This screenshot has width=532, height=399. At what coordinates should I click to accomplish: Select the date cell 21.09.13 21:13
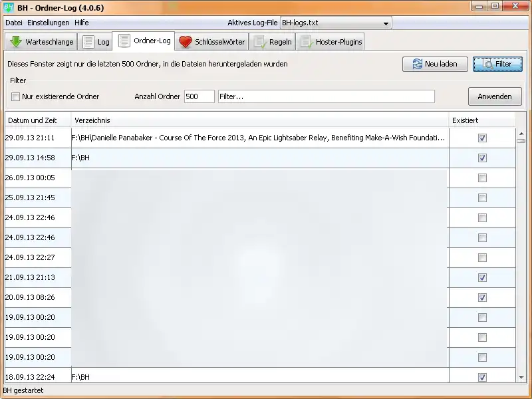coord(38,277)
